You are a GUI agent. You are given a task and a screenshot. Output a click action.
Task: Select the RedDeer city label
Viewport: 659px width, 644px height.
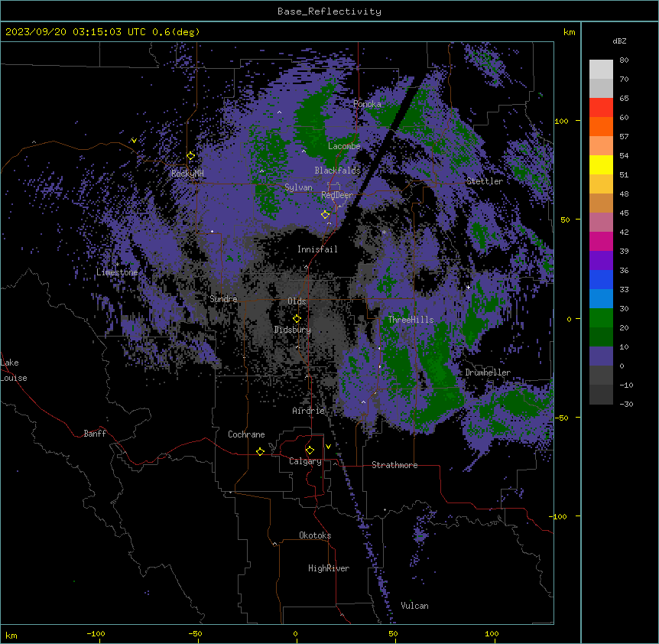click(x=337, y=195)
